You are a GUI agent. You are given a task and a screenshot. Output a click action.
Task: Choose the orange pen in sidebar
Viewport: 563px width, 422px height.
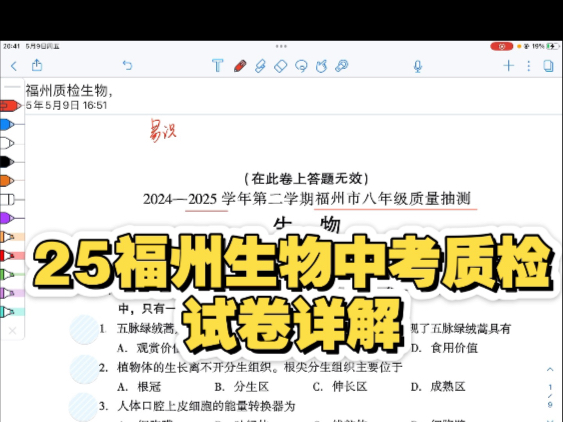[7, 181]
